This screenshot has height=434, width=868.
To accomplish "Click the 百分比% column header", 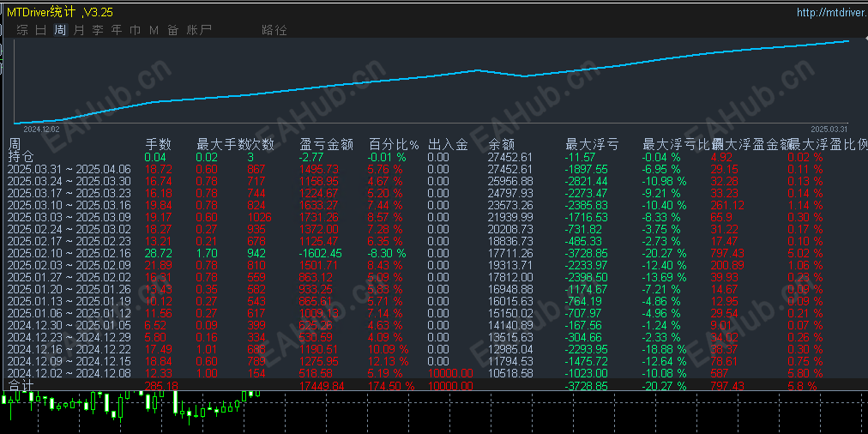I will [x=395, y=145].
